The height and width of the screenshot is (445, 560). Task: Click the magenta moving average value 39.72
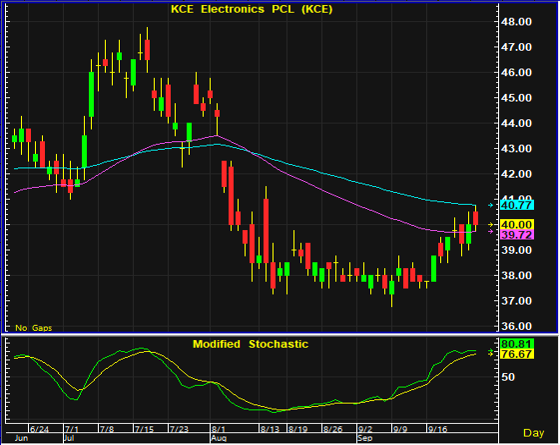(x=516, y=235)
